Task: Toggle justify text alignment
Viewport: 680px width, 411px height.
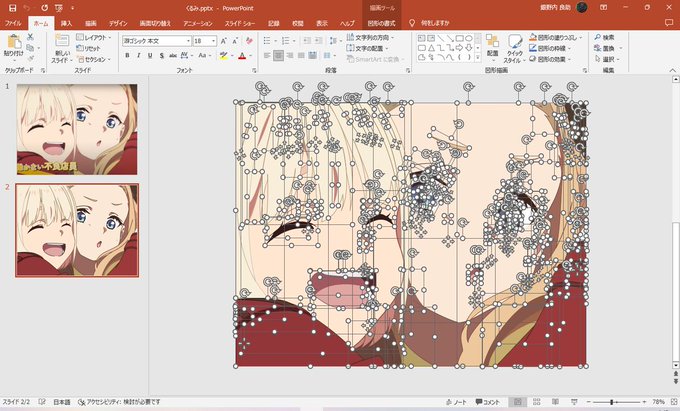Action: tap(301, 55)
